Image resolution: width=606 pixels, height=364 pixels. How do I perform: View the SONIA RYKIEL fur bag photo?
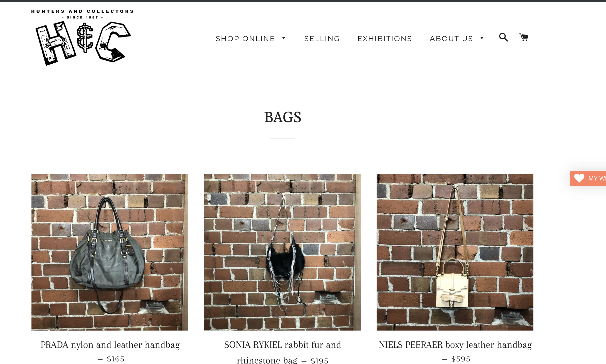(x=282, y=252)
